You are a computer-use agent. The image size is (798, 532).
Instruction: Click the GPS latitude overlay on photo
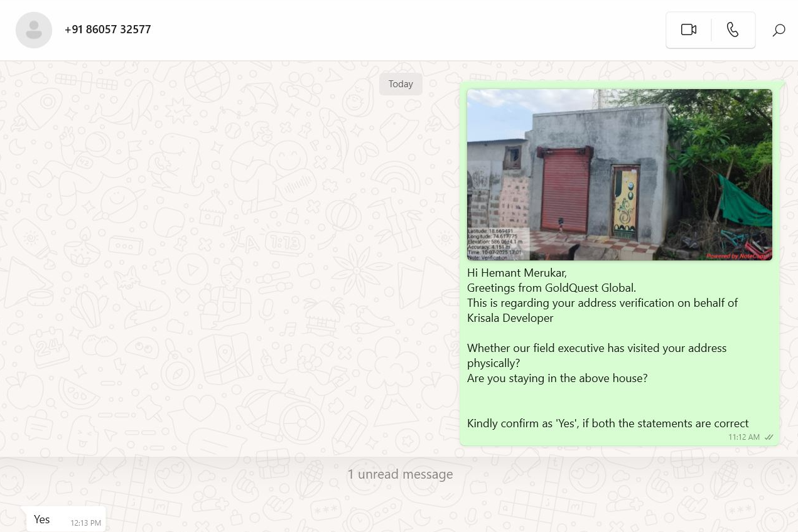[490, 231]
